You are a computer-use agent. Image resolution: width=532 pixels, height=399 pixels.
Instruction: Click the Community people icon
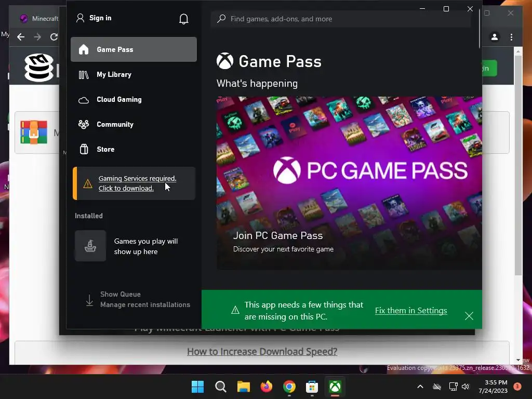pyautogui.click(x=84, y=125)
